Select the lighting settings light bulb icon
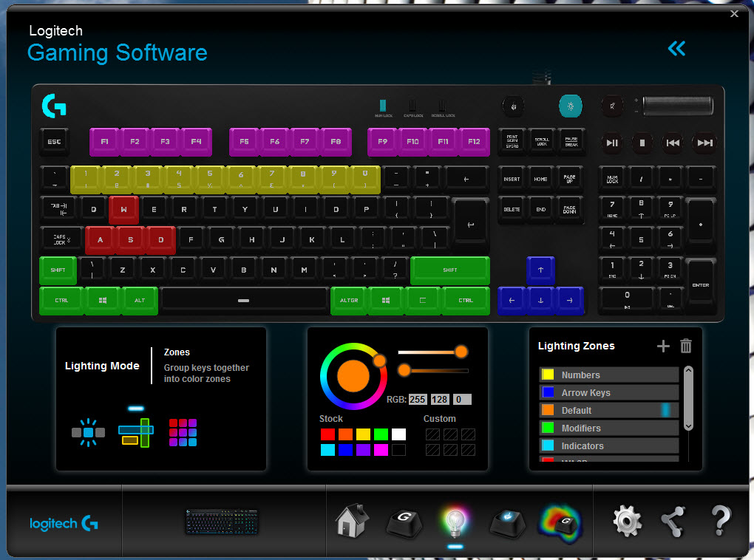The image size is (754, 560). 455,523
